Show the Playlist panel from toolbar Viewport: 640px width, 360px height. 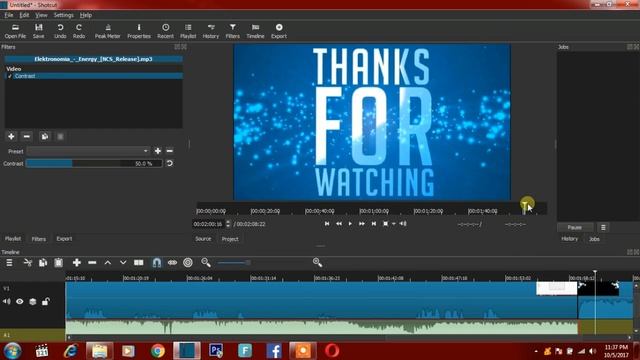[188, 31]
